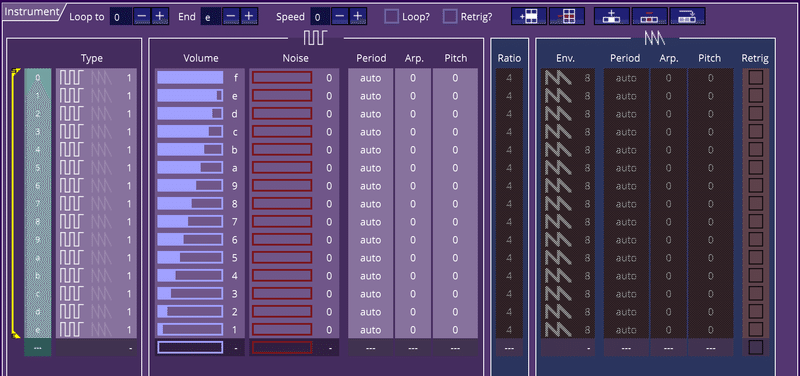Click software Period 'auto' cell in row 0
800x376 pixels.
point(370,78)
